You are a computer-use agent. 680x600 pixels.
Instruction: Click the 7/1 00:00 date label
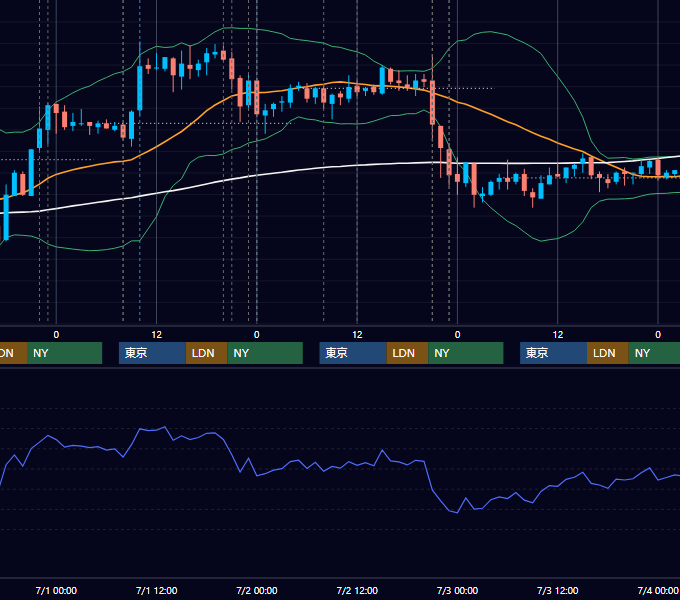coord(56,590)
